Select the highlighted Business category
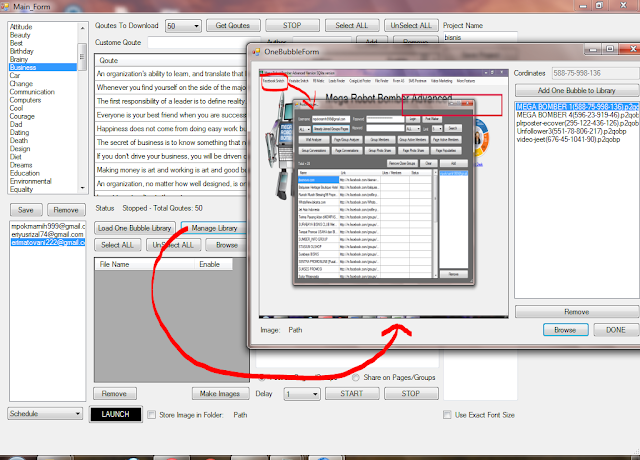 click(43, 67)
